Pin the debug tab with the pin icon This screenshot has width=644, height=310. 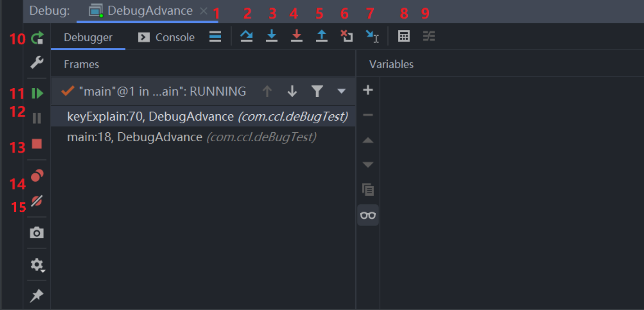(x=37, y=295)
